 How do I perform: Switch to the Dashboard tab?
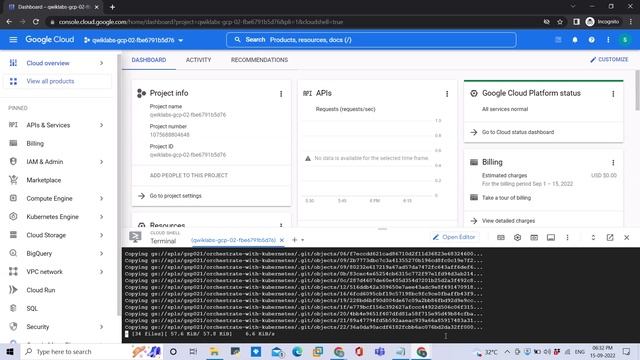(x=149, y=60)
